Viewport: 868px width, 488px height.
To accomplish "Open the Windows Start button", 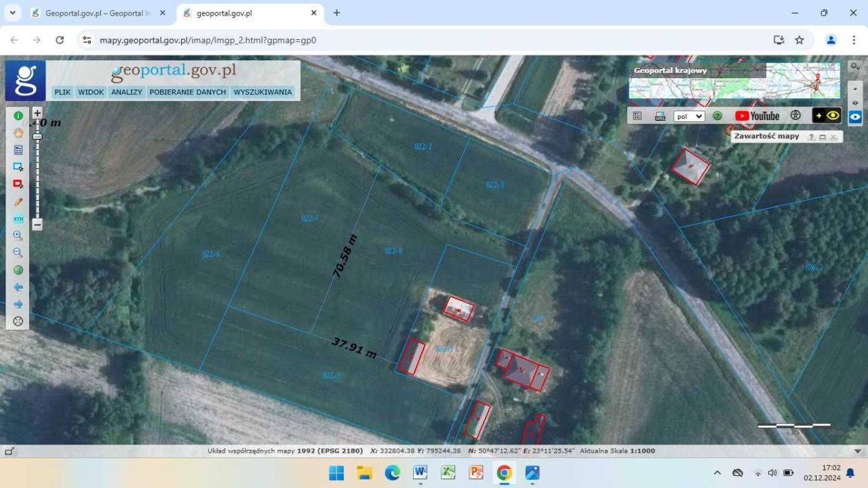I will point(336,472).
